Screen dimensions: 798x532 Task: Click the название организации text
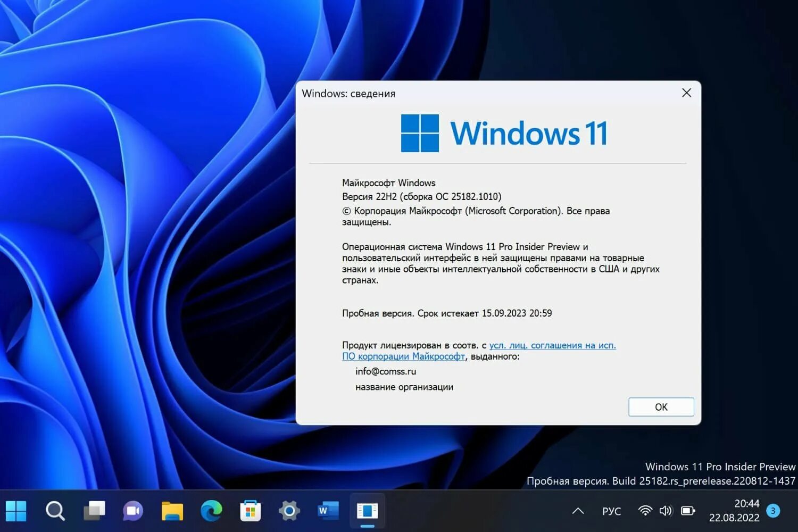tap(404, 387)
